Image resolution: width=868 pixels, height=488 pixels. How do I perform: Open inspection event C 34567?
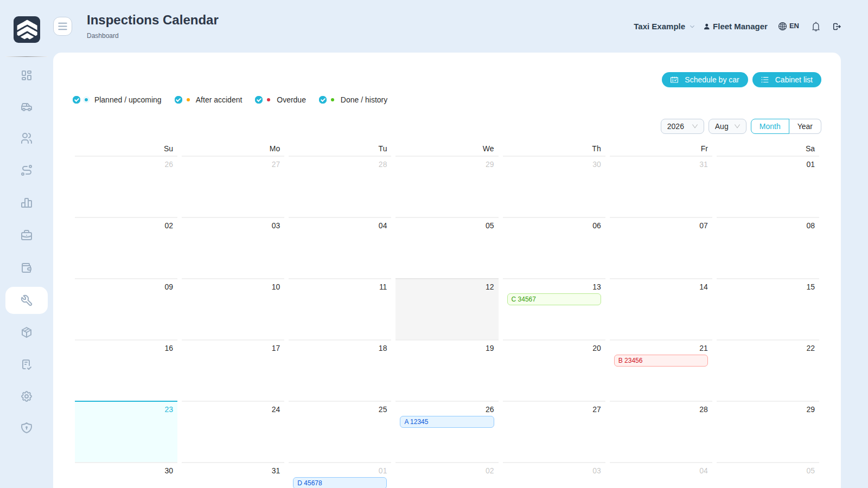(554, 299)
